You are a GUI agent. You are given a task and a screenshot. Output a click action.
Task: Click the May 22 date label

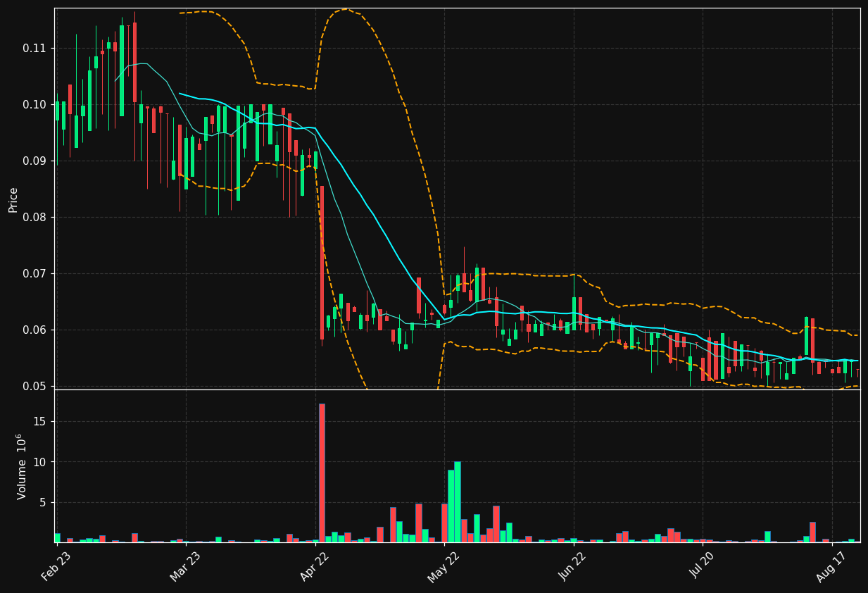[x=444, y=566]
